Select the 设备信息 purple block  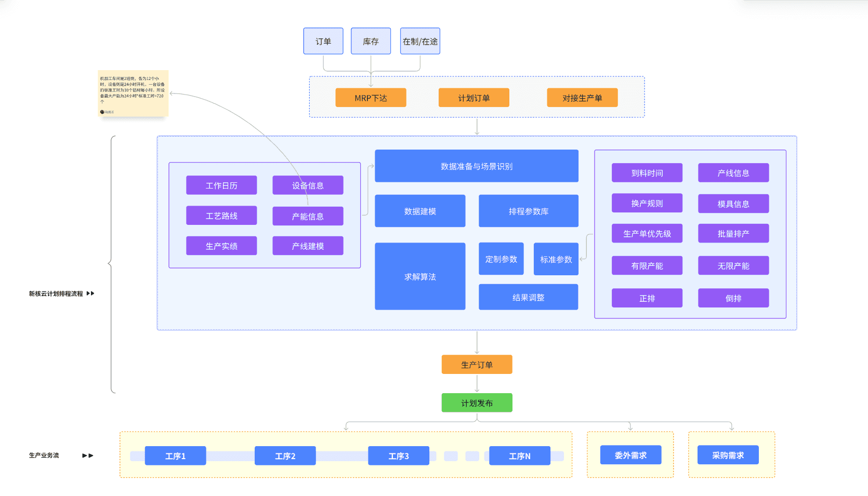308,185
